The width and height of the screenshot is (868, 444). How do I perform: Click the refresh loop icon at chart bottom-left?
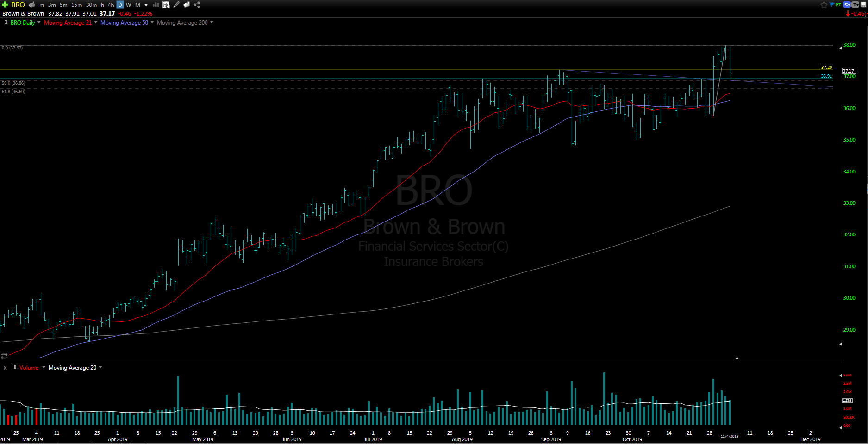click(4, 356)
